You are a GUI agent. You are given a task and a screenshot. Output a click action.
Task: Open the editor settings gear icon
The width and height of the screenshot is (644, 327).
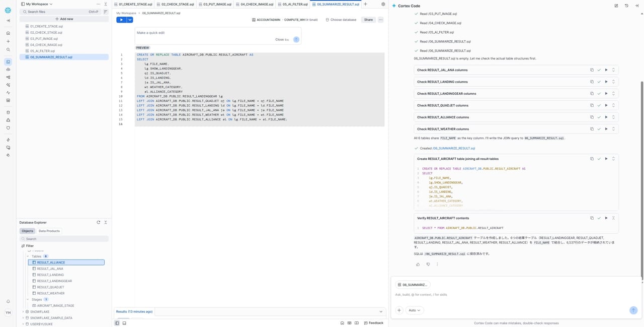383,4
